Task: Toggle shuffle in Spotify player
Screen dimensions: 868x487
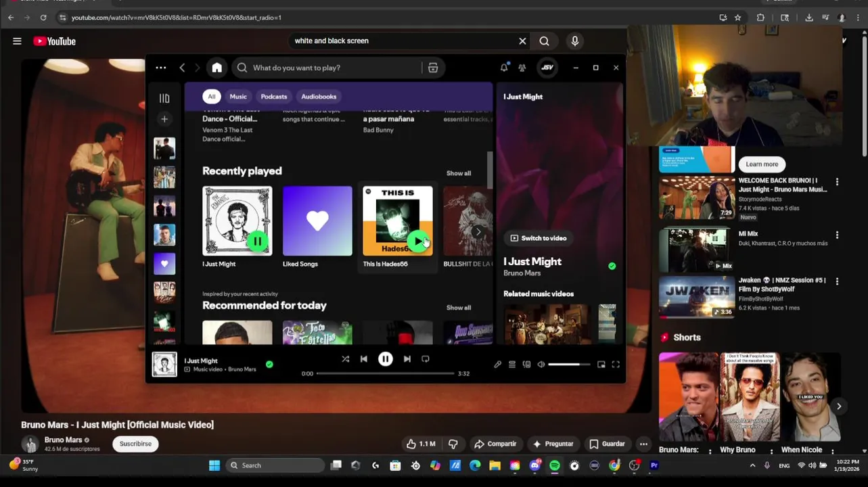Action: tap(345, 359)
